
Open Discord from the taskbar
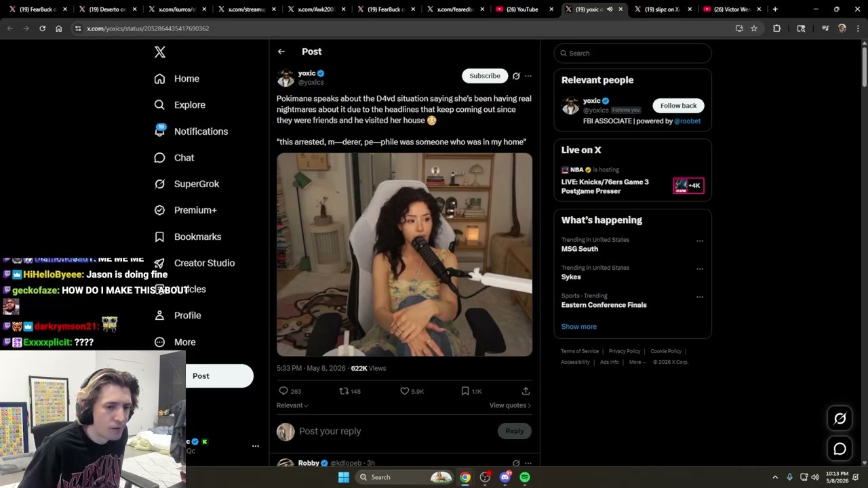coord(505,477)
